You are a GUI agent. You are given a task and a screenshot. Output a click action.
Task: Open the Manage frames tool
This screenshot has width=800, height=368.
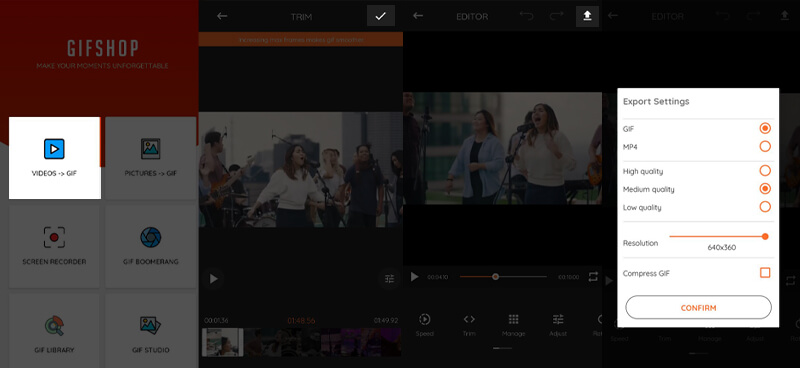click(513, 325)
